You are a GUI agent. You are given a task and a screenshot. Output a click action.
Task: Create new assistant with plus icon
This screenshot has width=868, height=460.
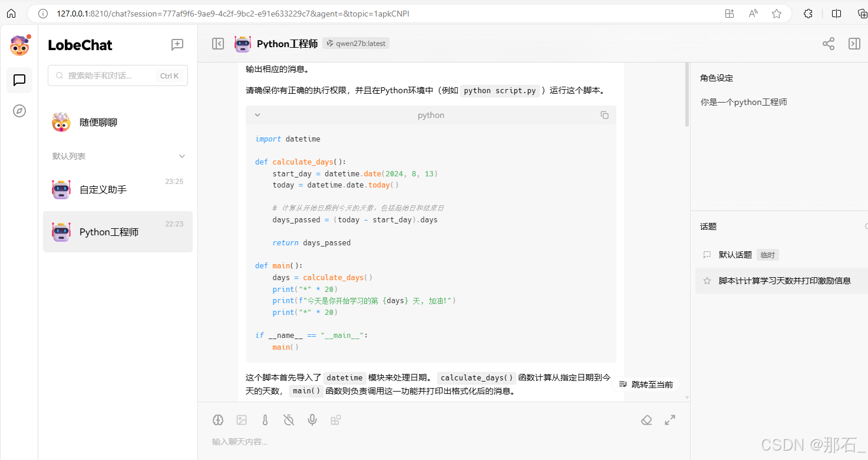point(177,44)
